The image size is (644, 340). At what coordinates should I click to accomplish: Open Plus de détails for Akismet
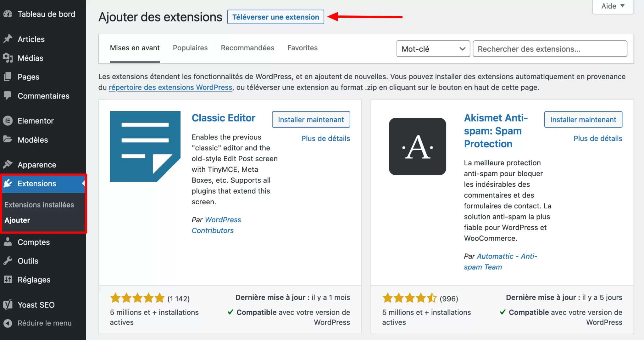[x=598, y=139]
